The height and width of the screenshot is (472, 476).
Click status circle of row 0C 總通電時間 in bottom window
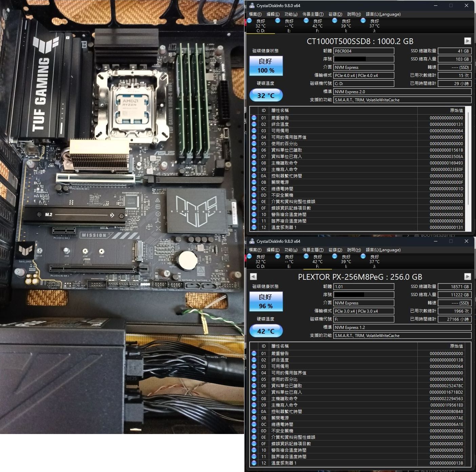[254, 424]
